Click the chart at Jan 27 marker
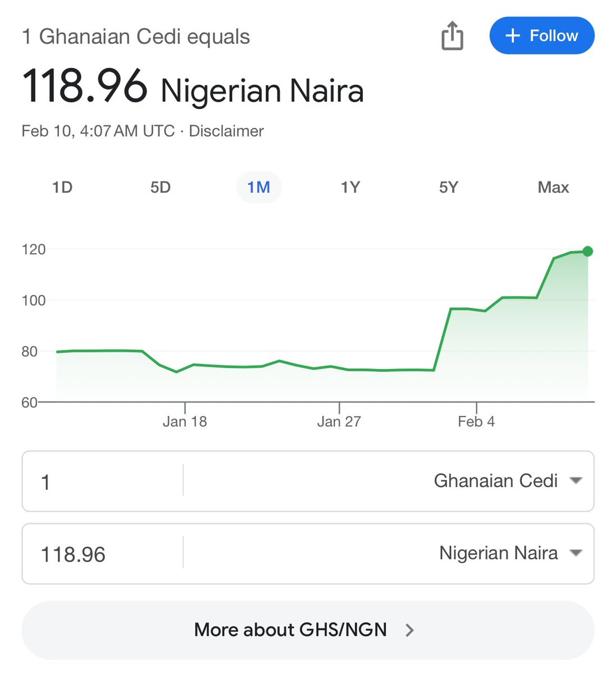 tap(339, 368)
